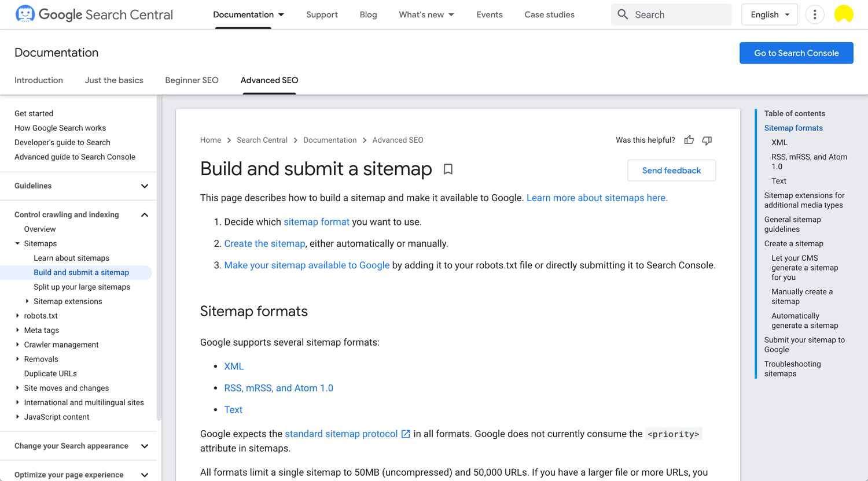Expand the JavaScript content tree item
This screenshot has height=481, width=868.
[x=17, y=417]
